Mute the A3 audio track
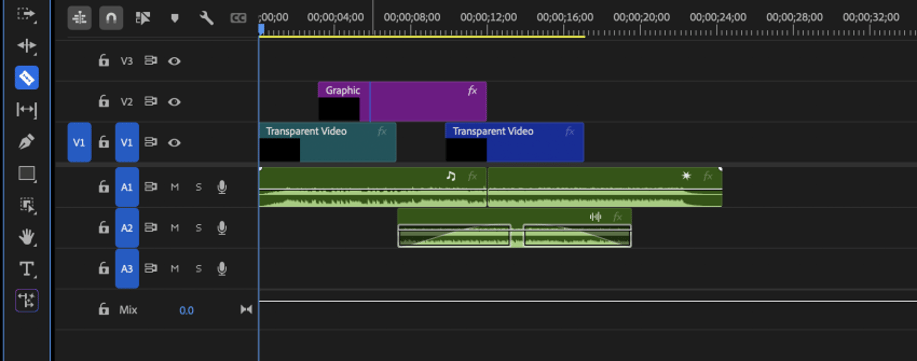This screenshot has width=917, height=361. pos(174,269)
